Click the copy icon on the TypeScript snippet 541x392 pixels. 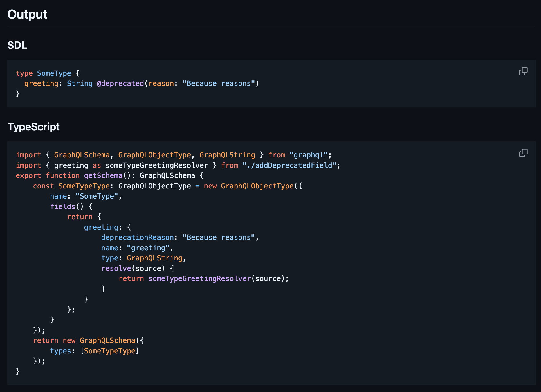(523, 153)
